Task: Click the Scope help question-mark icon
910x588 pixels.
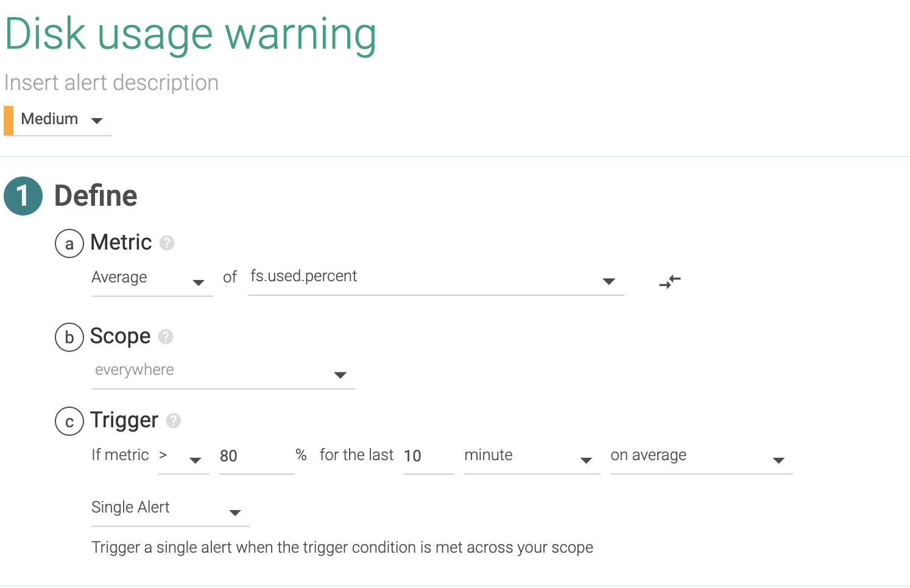Action: pos(166,337)
